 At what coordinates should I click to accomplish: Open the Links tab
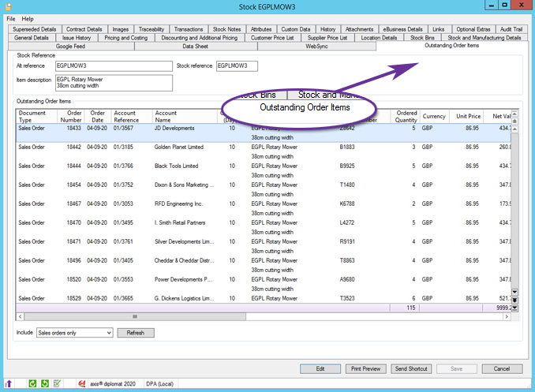point(439,29)
